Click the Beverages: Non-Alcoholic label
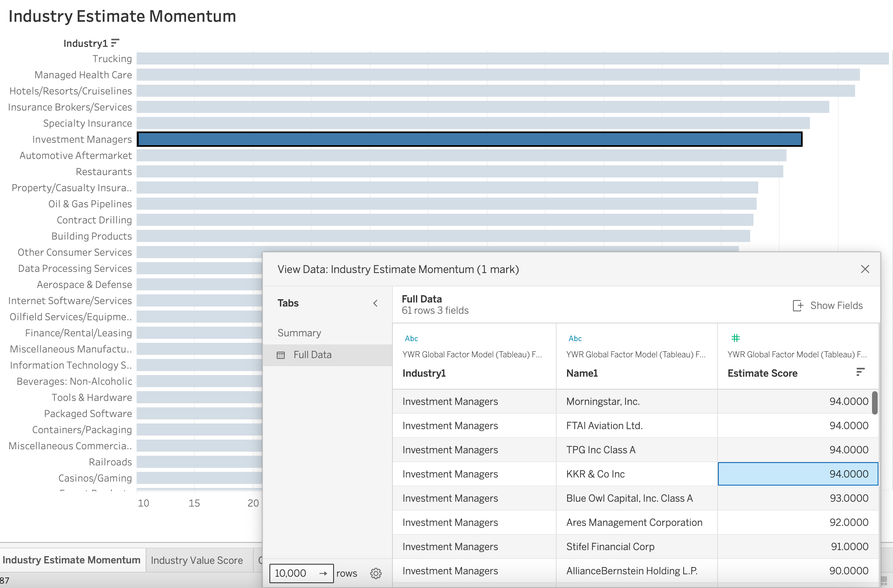 click(74, 382)
